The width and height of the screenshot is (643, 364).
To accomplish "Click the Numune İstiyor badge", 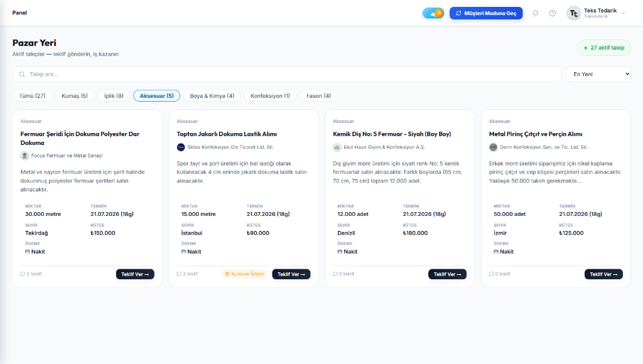I will pyautogui.click(x=245, y=274).
